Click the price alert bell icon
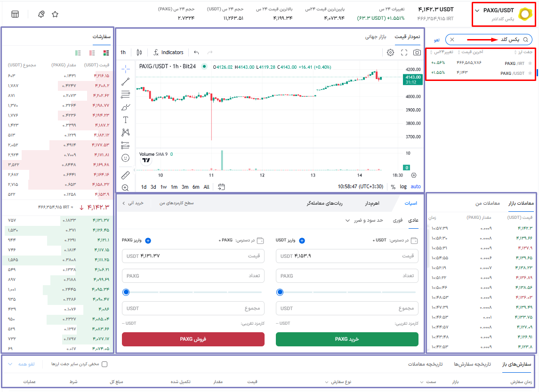 pyautogui.click(x=41, y=14)
